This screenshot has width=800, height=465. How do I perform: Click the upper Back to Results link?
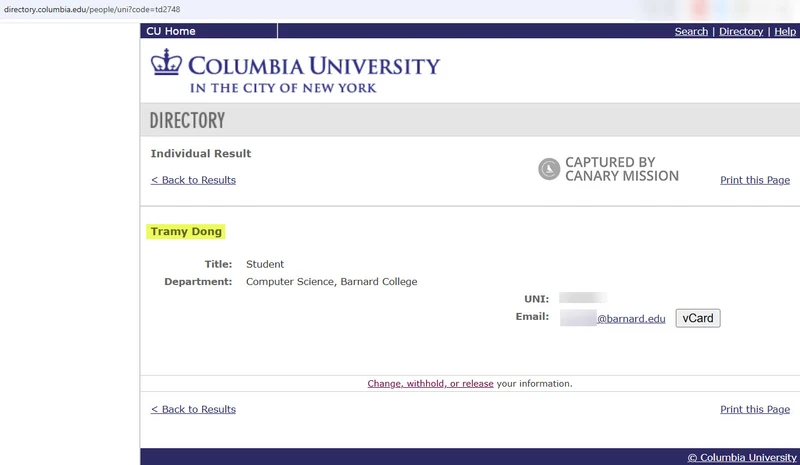click(193, 180)
